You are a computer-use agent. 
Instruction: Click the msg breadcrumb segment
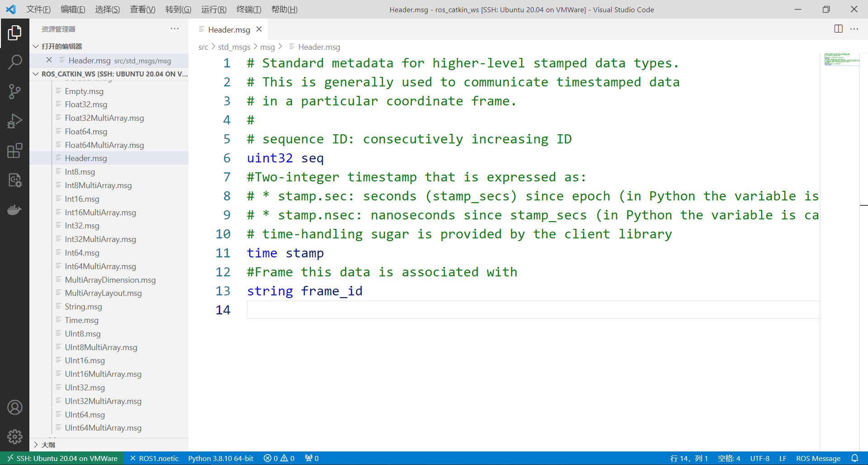coord(267,47)
